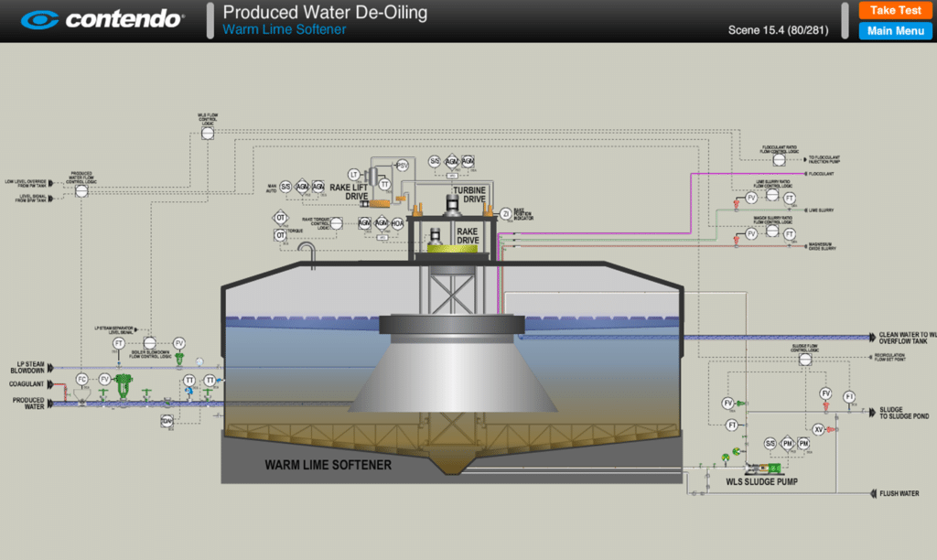Select the Flocculant Ratio Flow Control Logic symbol
This screenshot has width=937, height=560.
(780, 159)
